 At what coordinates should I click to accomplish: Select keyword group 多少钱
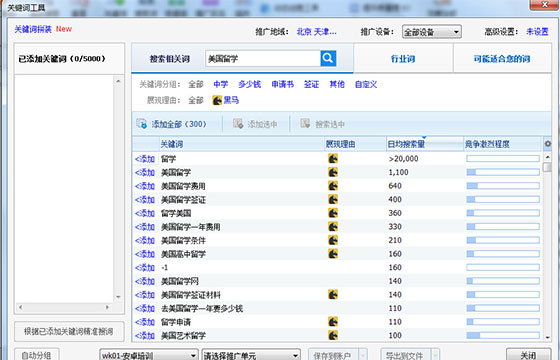(249, 84)
